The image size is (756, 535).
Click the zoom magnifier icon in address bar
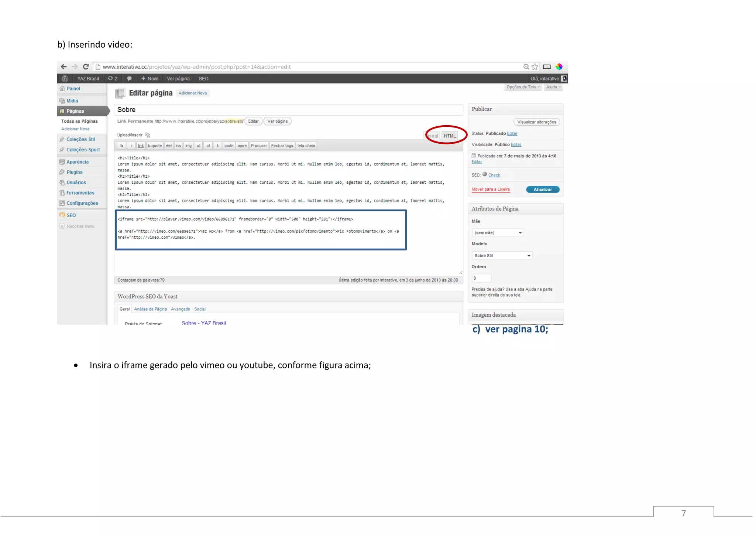(x=526, y=67)
